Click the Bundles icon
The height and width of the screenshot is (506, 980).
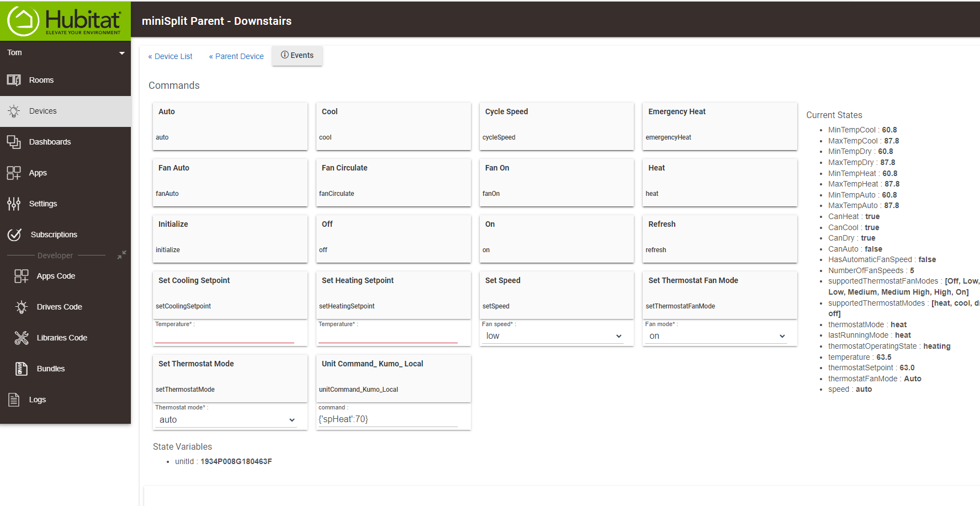[x=22, y=369]
